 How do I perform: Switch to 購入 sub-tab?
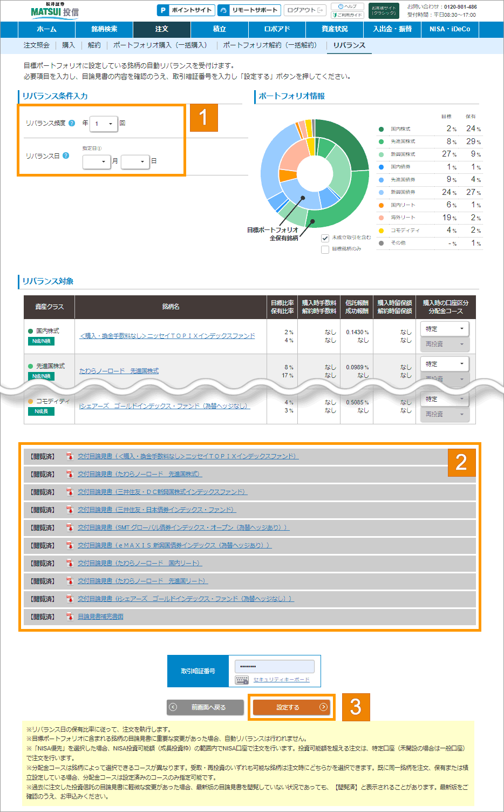click(69, 45)
